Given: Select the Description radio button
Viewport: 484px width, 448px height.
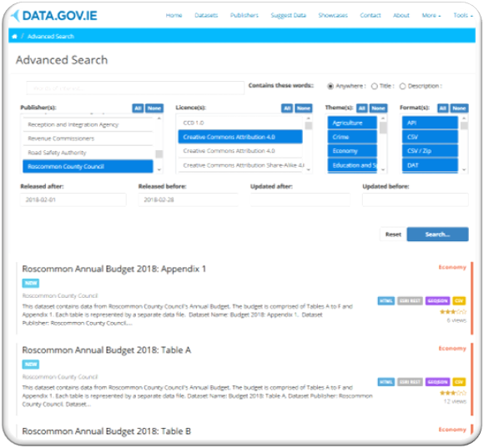Looking at the screenshot, I should pos(402,86).
